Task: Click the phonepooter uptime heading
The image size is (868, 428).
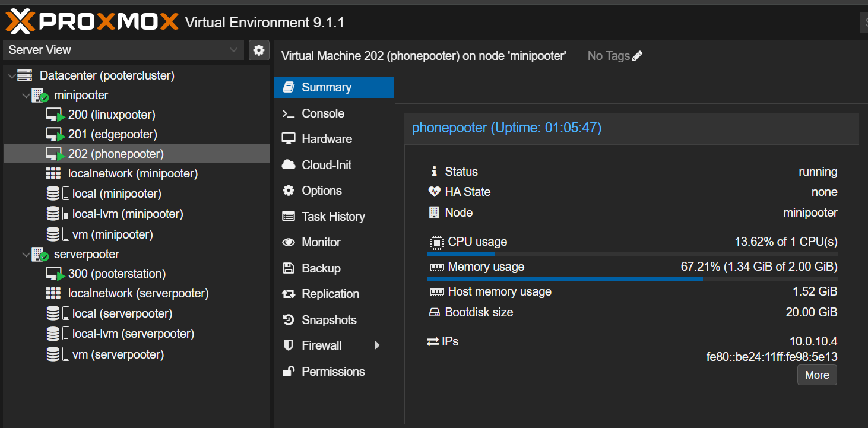Action: click(506, 128)
